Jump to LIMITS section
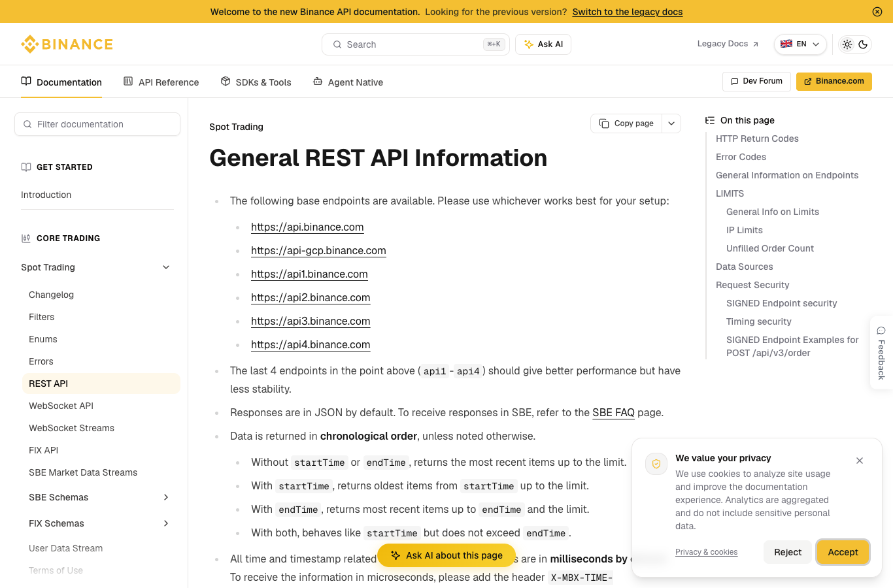The height and width of the screenshot is (588, 893). [x=730, y=193]
